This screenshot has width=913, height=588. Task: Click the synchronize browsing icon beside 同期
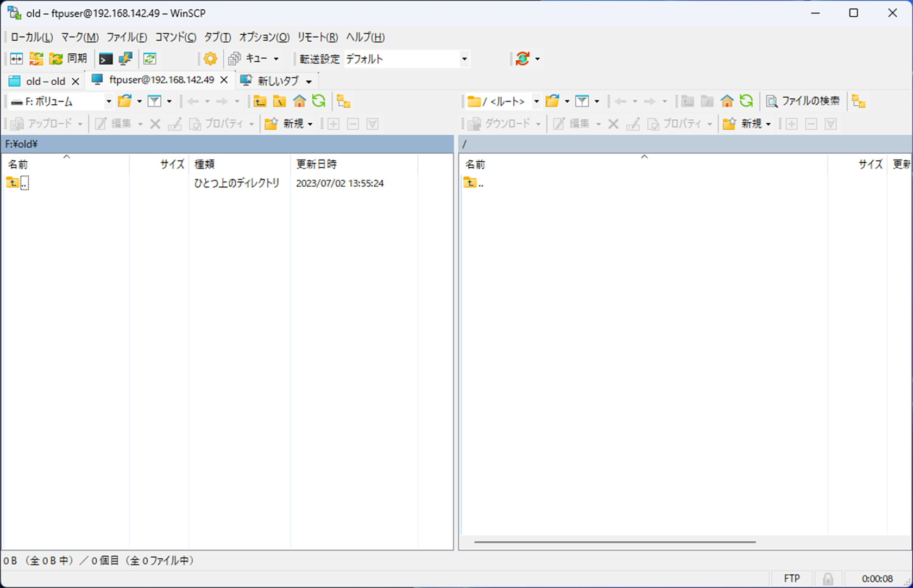pyautogui.click(x=36, y=59)
